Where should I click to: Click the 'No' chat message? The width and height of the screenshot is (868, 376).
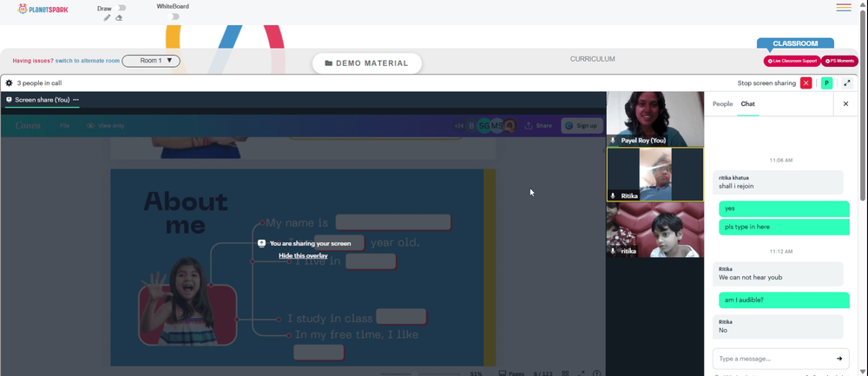tap(778, 327)
